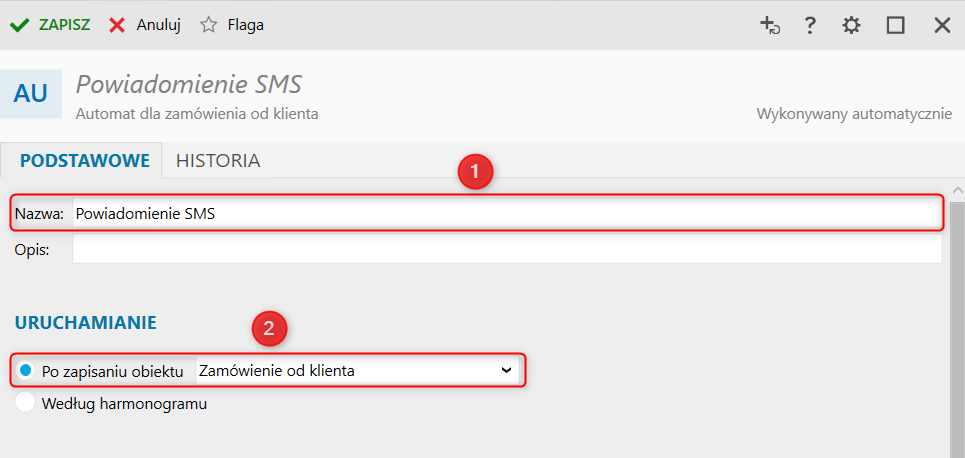Select the Według harmonogramu radio button
Viewport: 965px width, 458px height.
tap(25, 403)
